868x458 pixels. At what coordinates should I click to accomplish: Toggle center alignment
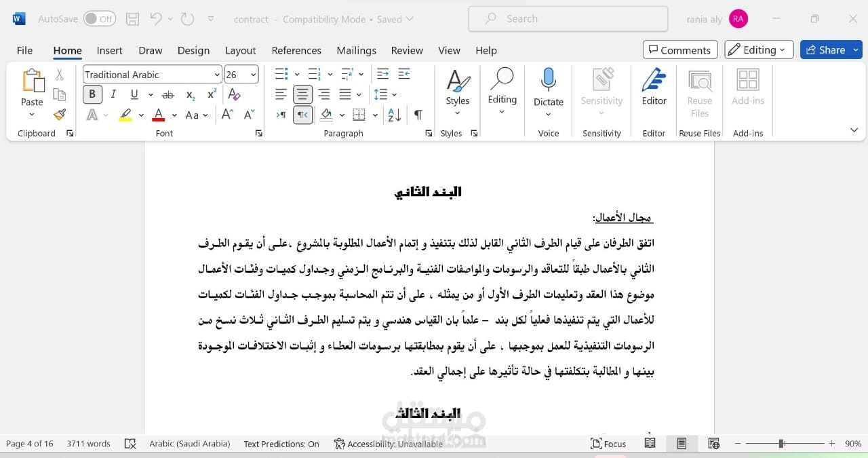pyautogui.click(x=302, y=94)
